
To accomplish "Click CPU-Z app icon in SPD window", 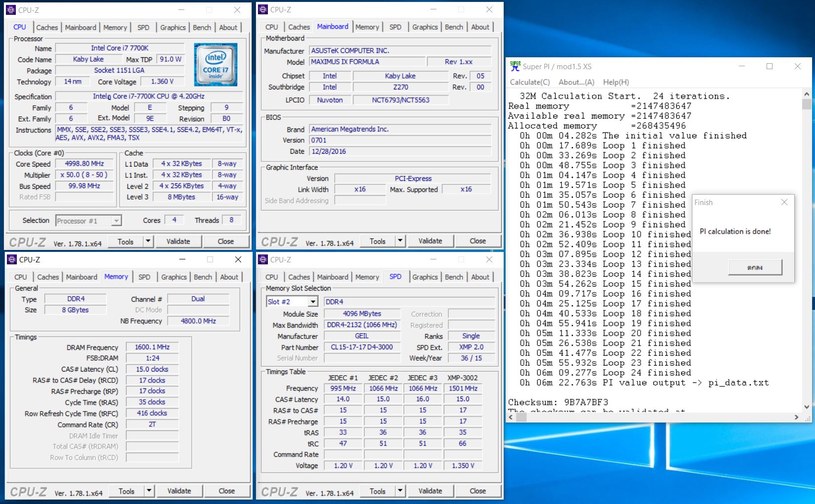I will tap(263, 259).
